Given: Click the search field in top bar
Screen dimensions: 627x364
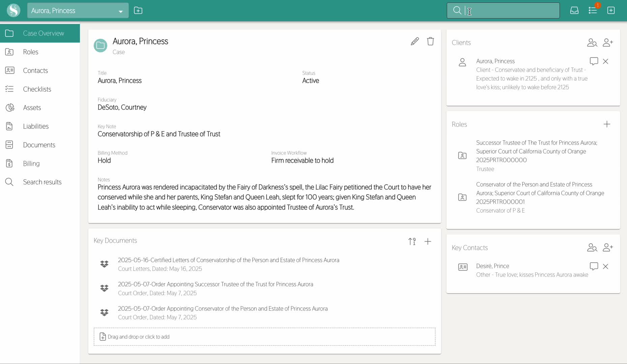Looking at the screenshot, I should [x=503, y=10].
